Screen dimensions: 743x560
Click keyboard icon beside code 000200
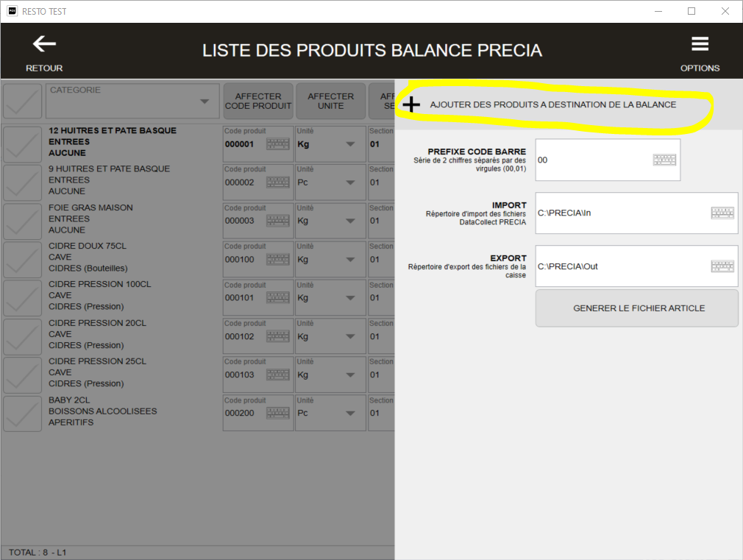pos(277,413)
